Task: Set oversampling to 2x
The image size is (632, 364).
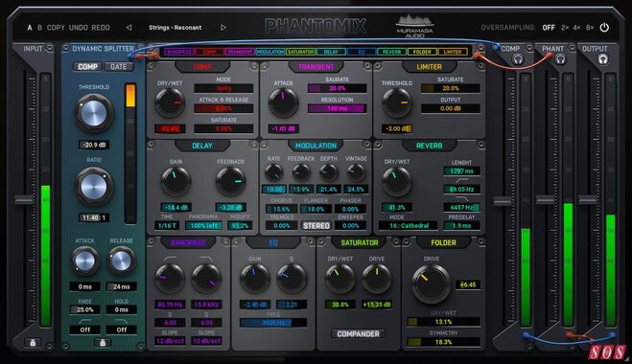Action: point(565,28)
